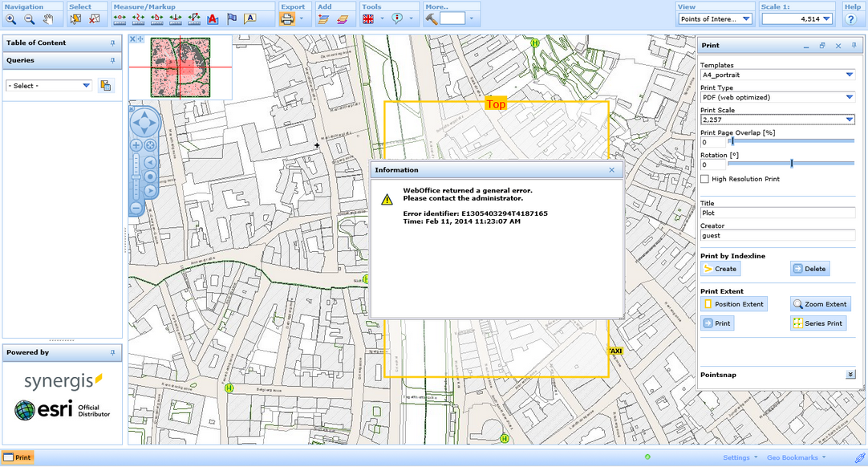Image resolution: width=868 pixels, height=467 pixels.
Task: Expand the Print Type dropdown
Action: pos(849,97)
